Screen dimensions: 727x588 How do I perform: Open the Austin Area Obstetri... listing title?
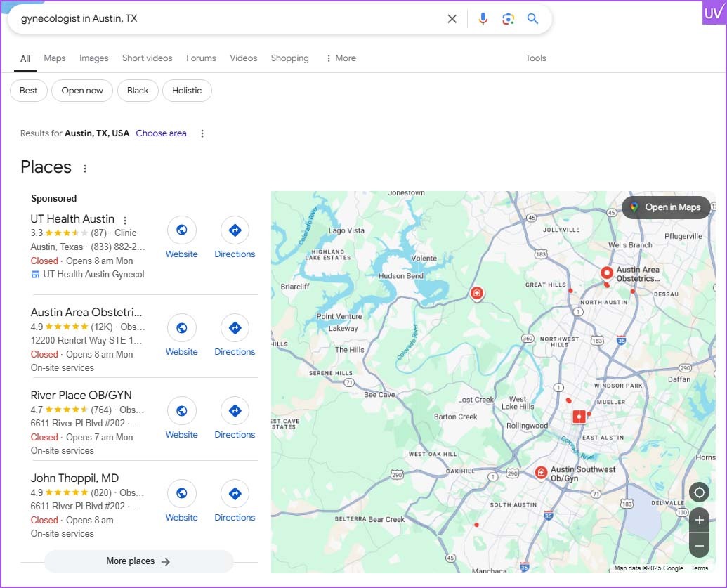86,312
